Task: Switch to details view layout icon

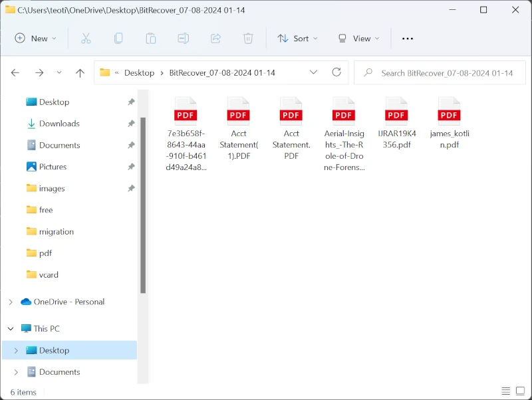Action: pos(505,391)
